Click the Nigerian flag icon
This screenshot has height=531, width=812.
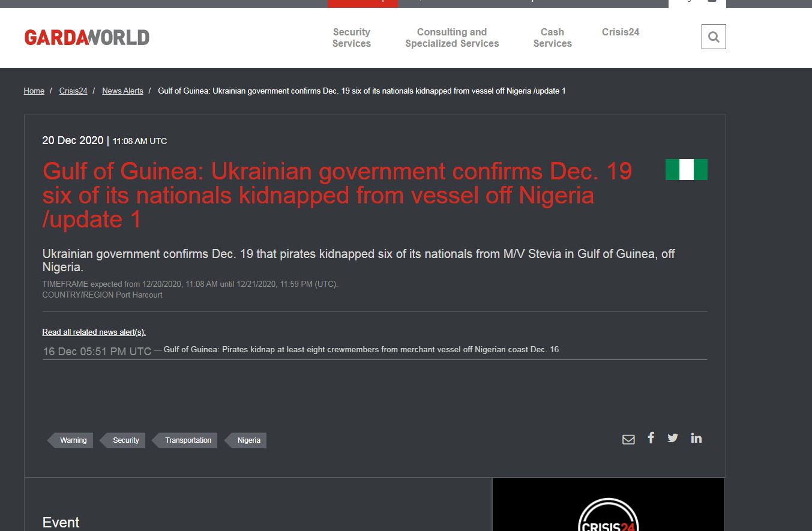click(687, 170)
